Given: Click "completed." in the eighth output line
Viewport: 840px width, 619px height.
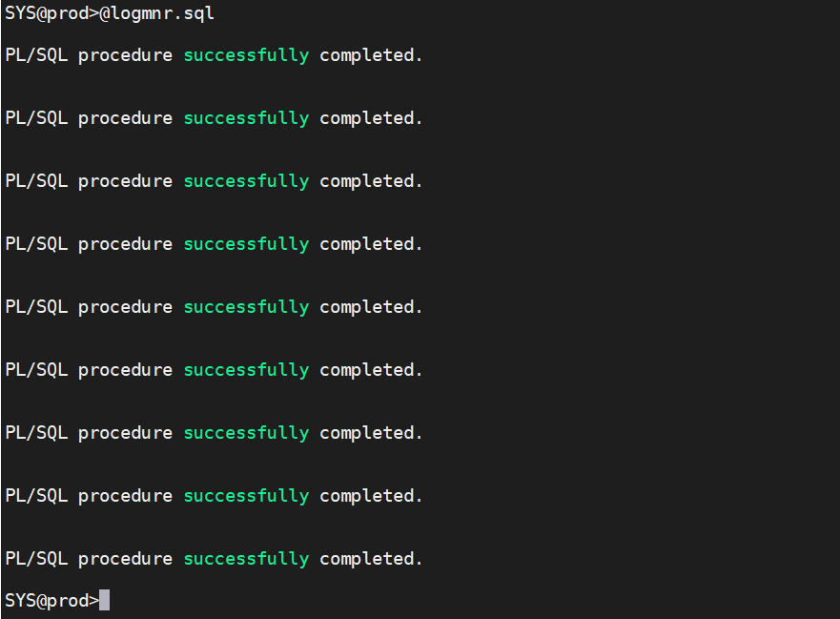Looking at the screenshot, I should click(371, 496).
